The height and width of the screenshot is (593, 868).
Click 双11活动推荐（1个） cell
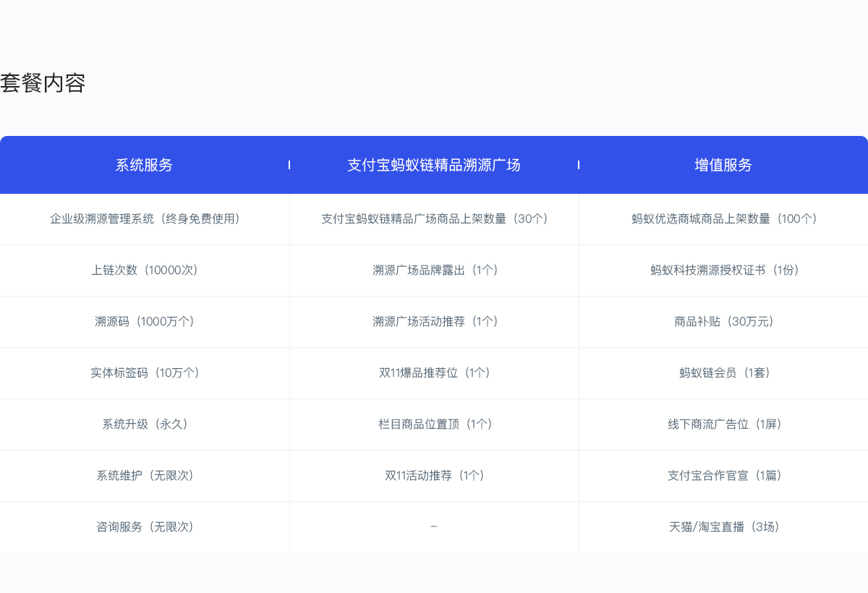(434, 476)
